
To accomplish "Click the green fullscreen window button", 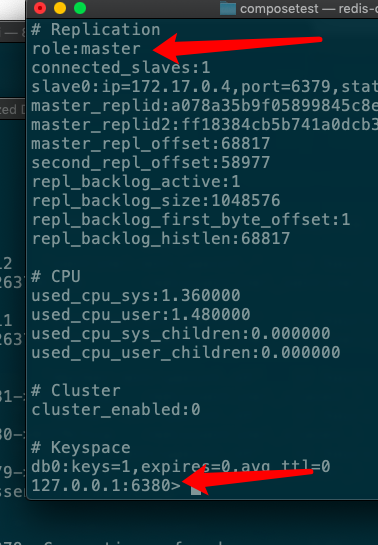I will [80, 8].
